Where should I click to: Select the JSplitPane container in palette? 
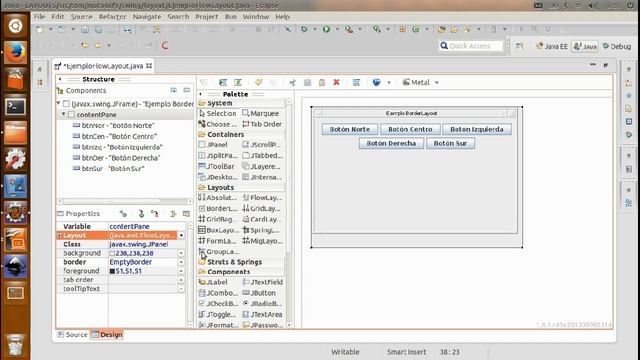[x=218, y=156]
